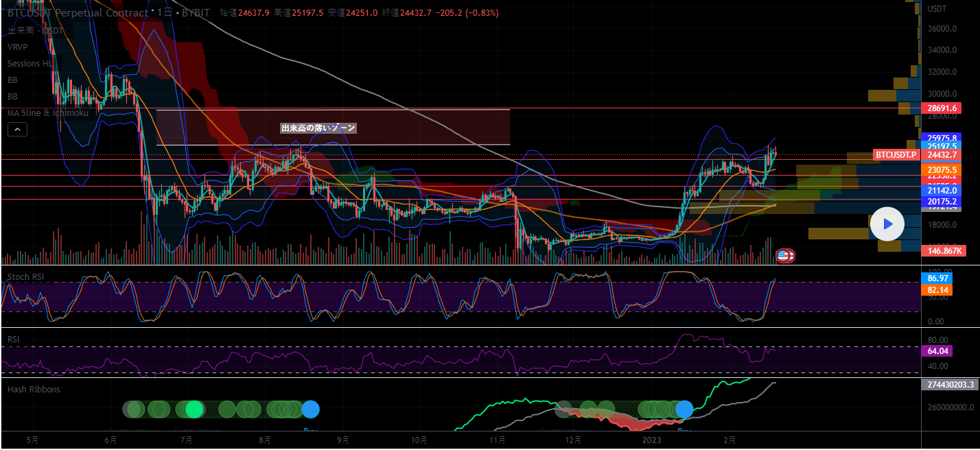
Task: Click the 146.867K volume value tag
Action: coord(942,251)
